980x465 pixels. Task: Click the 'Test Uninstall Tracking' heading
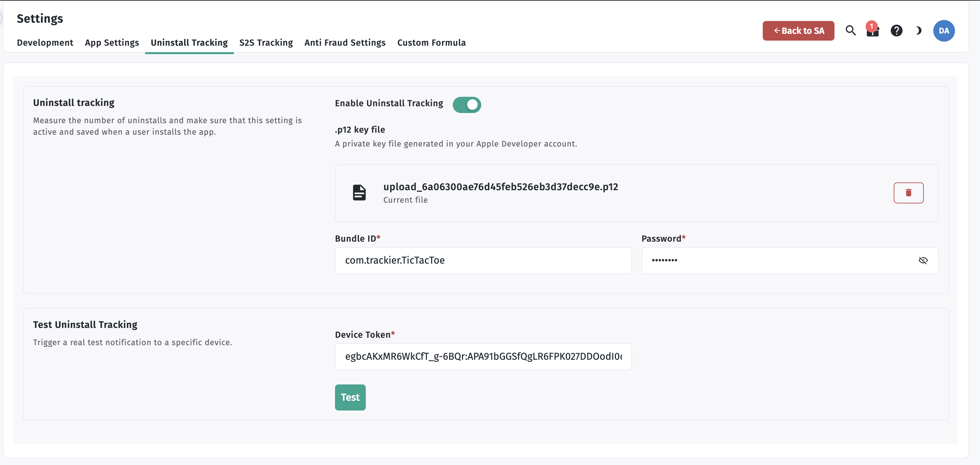(x=85, y=325)
